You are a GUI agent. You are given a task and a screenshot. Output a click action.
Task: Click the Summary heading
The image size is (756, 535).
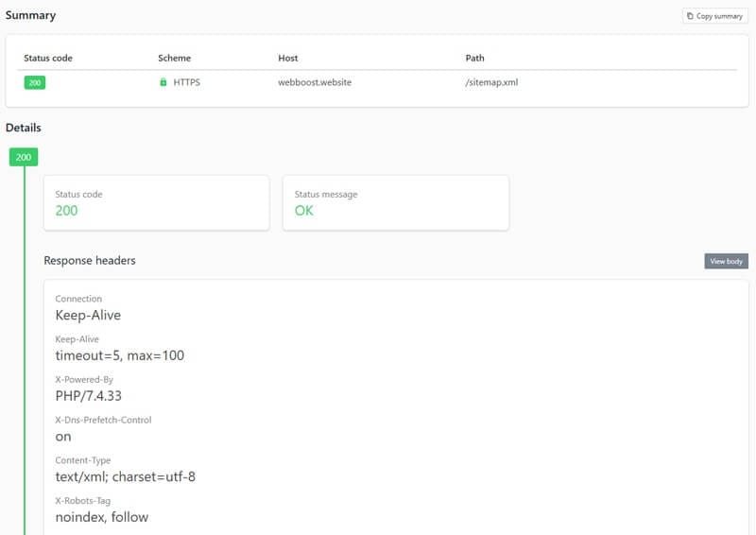30,15
